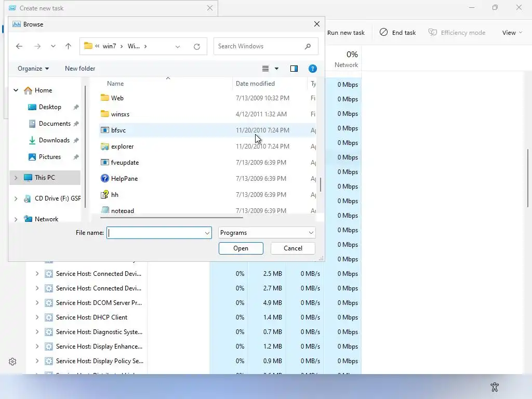
Task: Select the notepad file row
Action: pyautogui.click(x=208, y=210)
